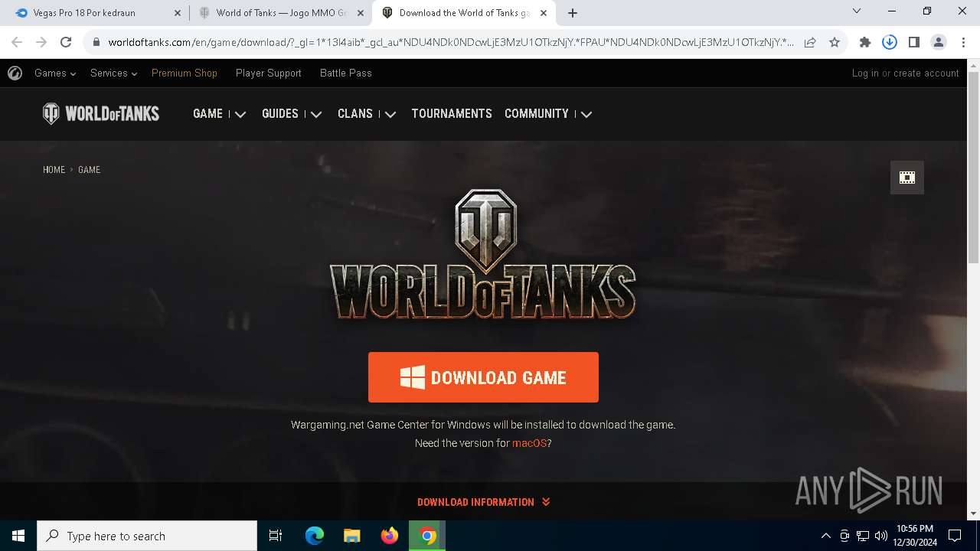Viewport: 980px width, 551px height.
Task: Click the DOWNLOAD GAME button
Action: point(483,377)
